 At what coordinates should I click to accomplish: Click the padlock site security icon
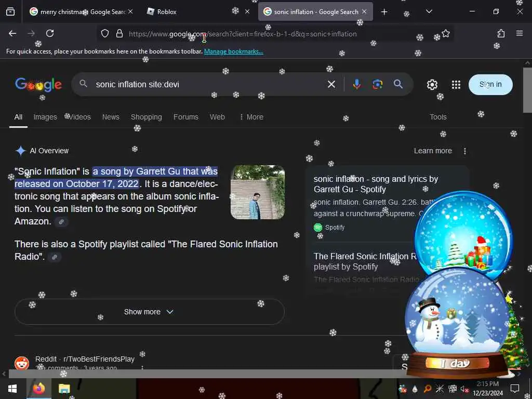click(119, 33)
